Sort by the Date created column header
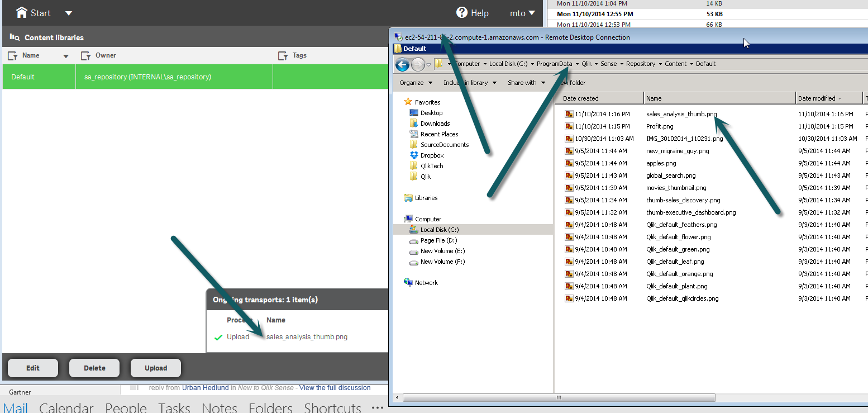The image size is (868, 413). 599,98
